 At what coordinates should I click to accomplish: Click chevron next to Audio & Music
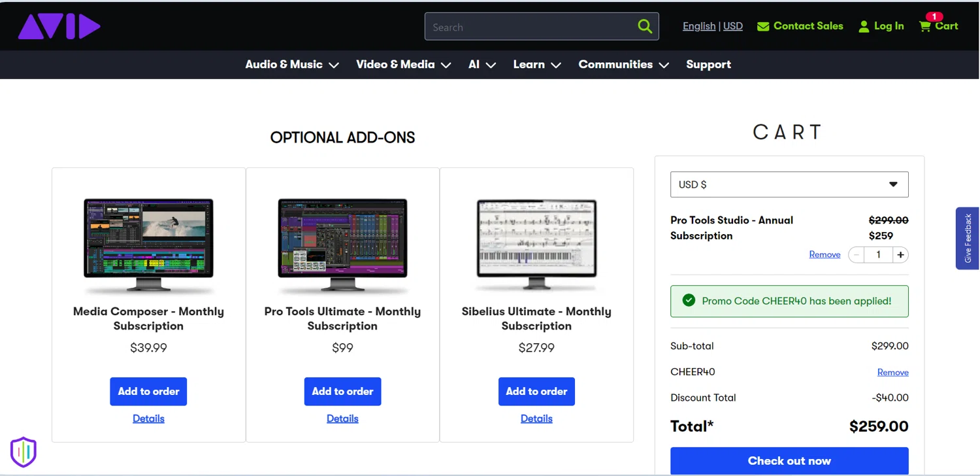[334, 65]
